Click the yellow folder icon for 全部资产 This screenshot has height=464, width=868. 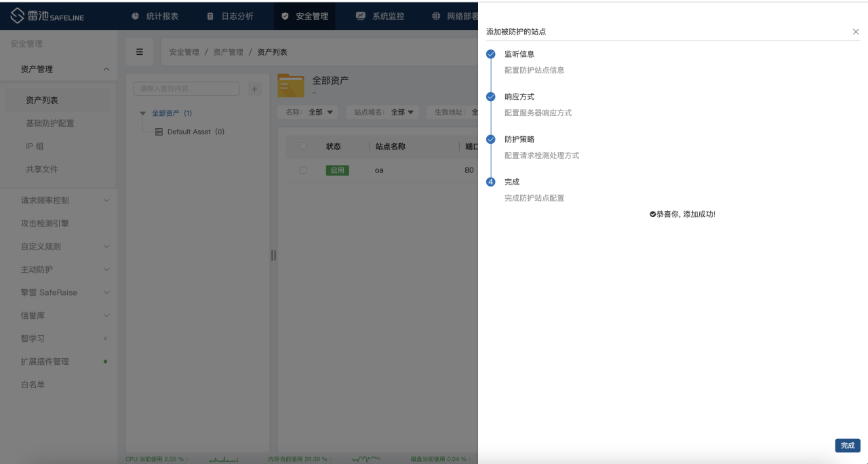291,85
